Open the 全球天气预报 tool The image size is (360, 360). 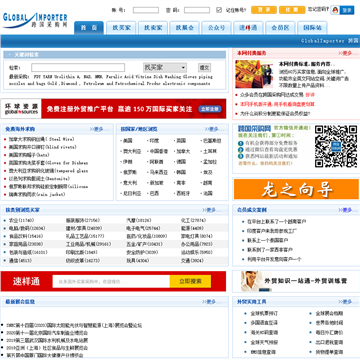coord(264,342)
